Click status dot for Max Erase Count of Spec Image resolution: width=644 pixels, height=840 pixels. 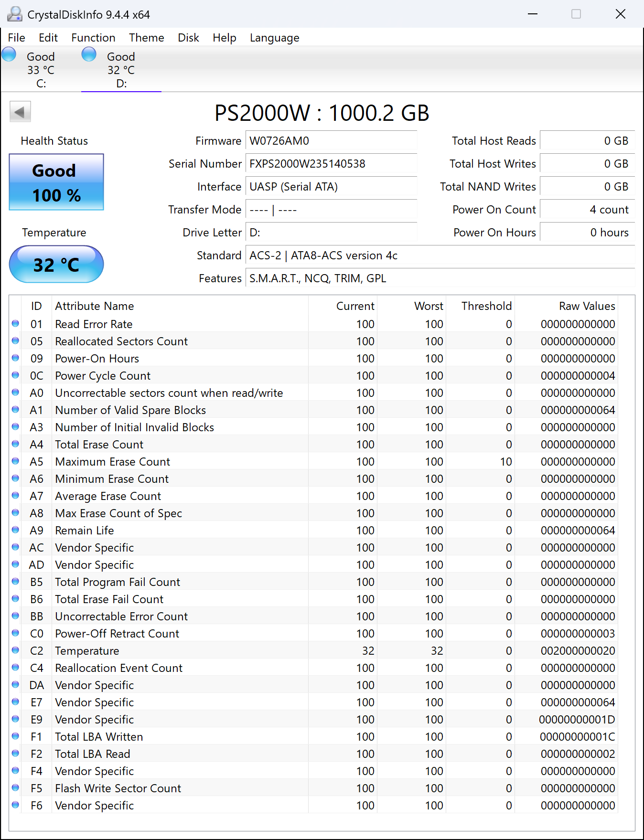[x=15, y=513]
